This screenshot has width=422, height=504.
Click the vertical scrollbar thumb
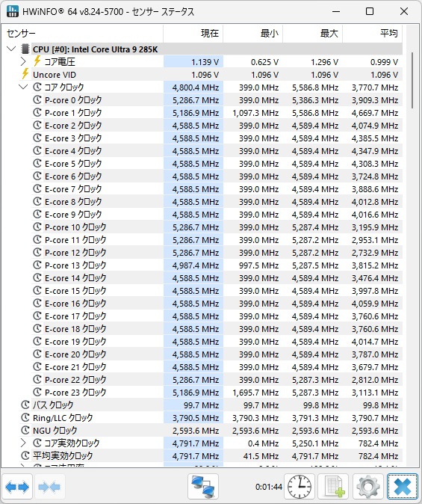point(412,80)
